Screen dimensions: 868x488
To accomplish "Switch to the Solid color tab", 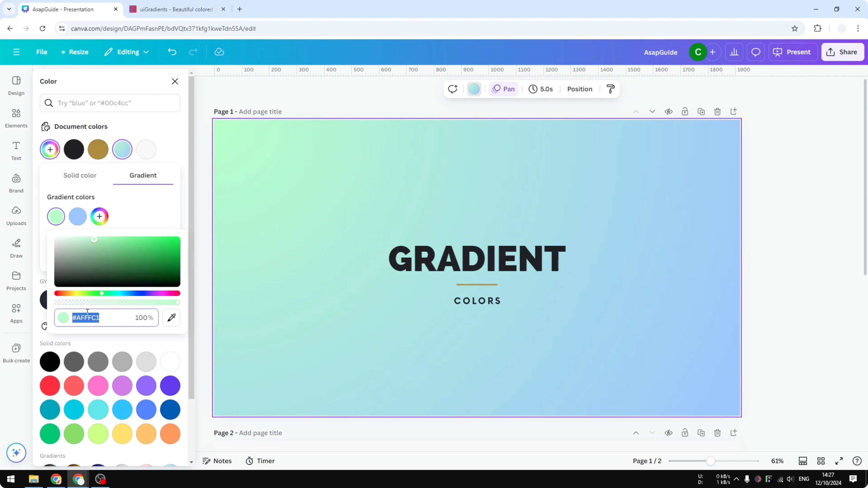I will pyautogui.click(x=79, y=175).
